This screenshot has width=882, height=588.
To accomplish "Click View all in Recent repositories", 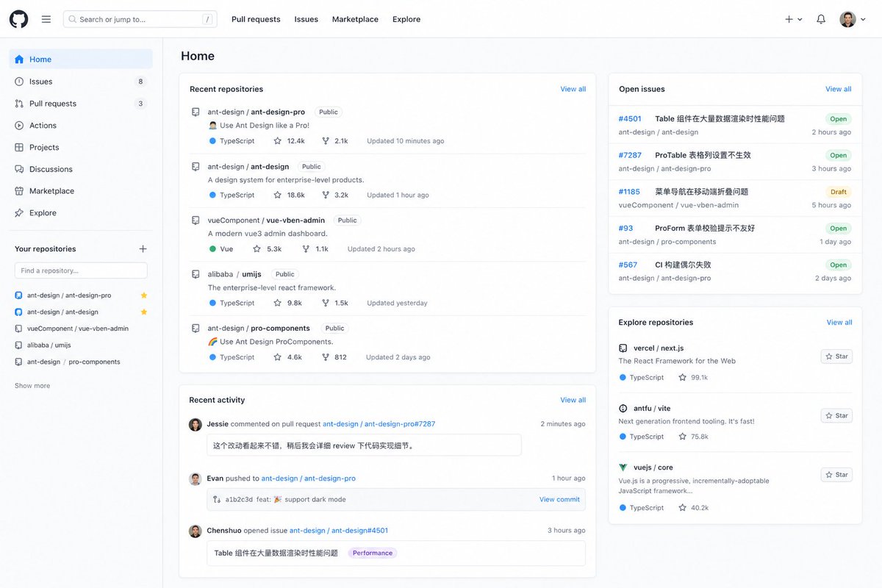I will pos(573,89).
